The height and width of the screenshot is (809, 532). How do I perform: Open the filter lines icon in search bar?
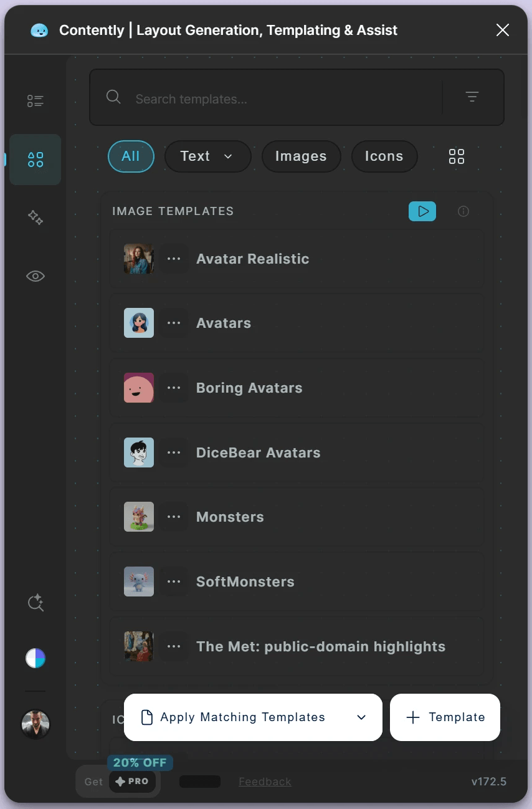pyautogui.click(x=472, y=97)
